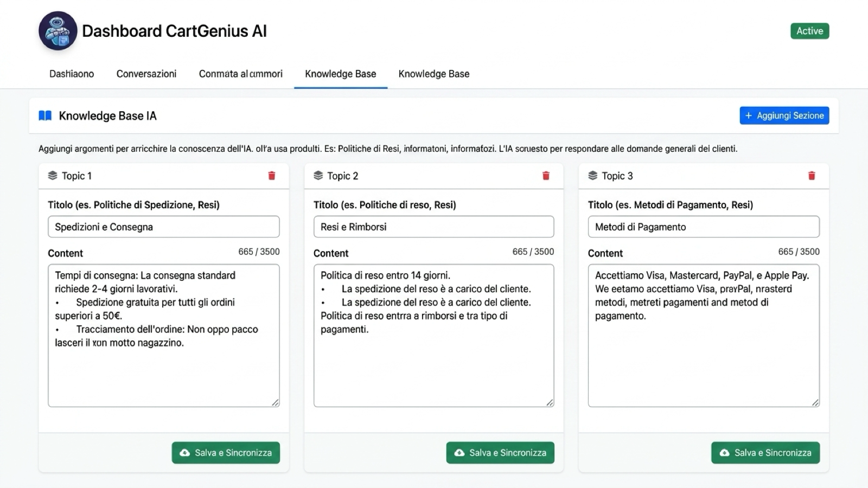The height and width of the screenshot is (488, 868).
Task: Click the layers icon beside Topic 2
Action: click(318, 176)
